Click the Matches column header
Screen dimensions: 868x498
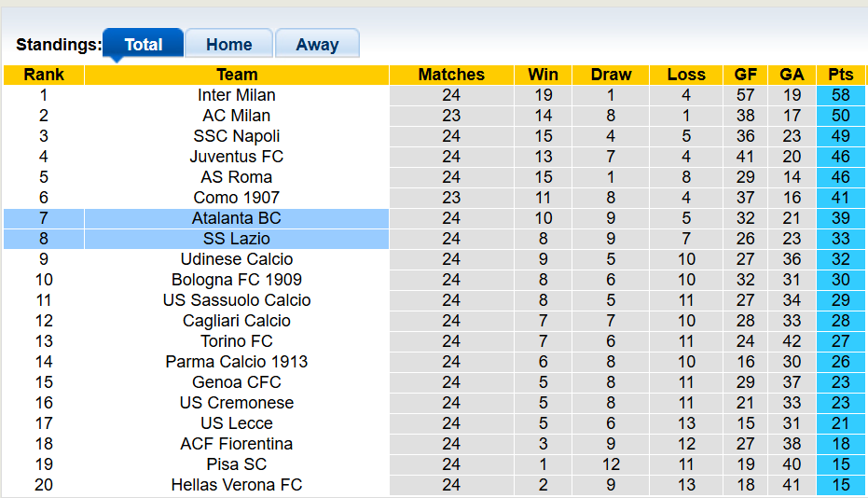click(451, 75)
